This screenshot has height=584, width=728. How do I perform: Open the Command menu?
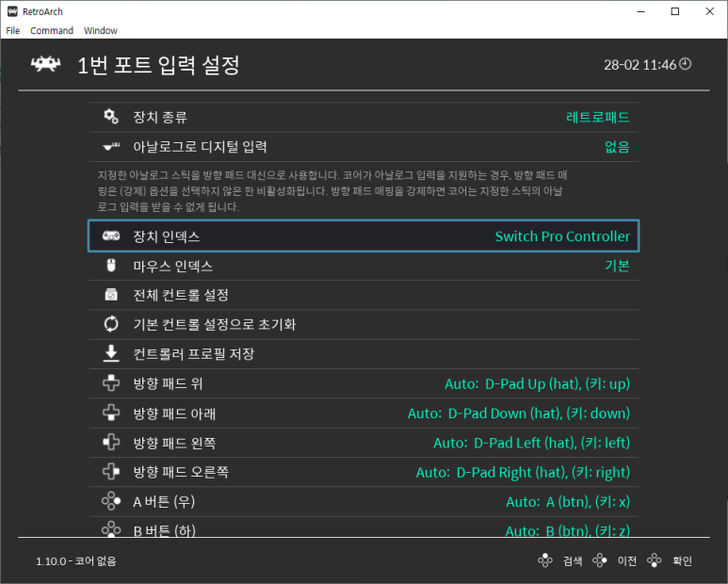click(52, 31)
